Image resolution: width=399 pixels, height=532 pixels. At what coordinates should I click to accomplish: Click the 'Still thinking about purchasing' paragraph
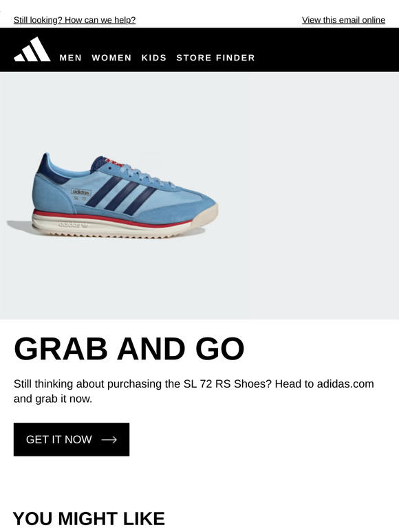[x=193, y=391]
